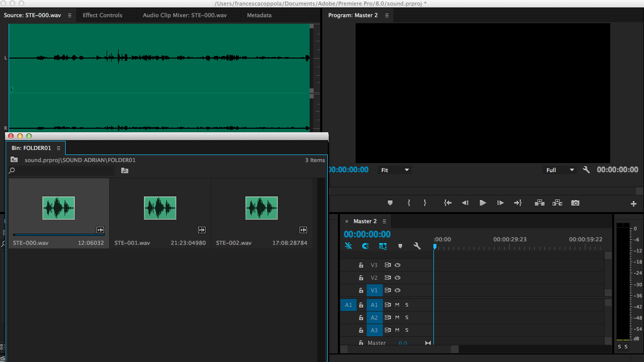Image resolution: width=644 pixels, height=362 pixels.
Task: Click Program monitor playhead timecode
Action: coord(349,170)
